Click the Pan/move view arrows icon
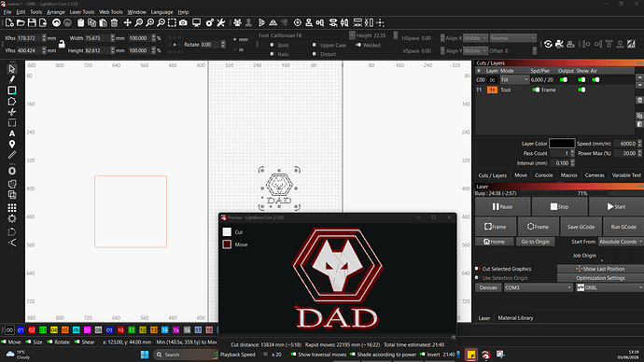The width and height of the screenshot is (644, 362). pyautogui.click(x=128, y=23)
